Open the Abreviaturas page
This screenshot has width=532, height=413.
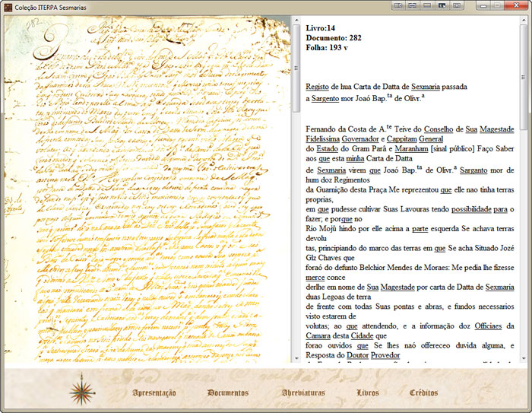coord(302,393)
